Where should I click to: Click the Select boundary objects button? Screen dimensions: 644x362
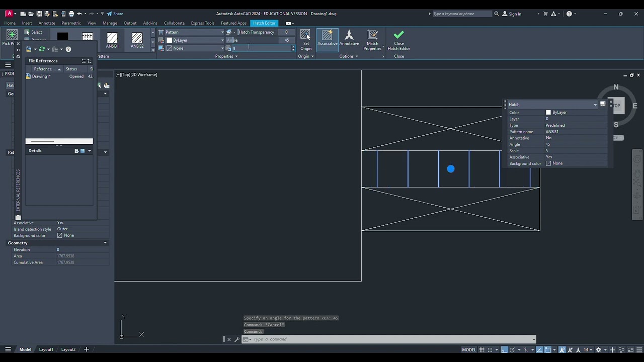(x=33, y=32)
